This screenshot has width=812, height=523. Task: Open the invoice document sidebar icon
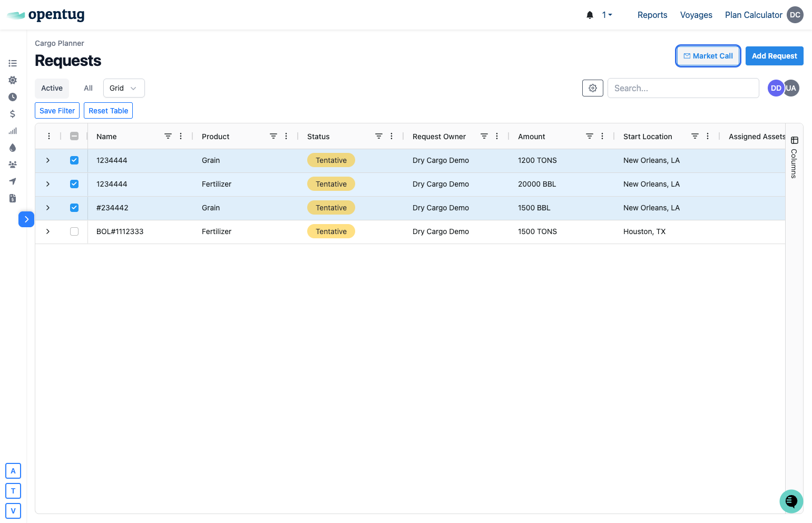13,198
